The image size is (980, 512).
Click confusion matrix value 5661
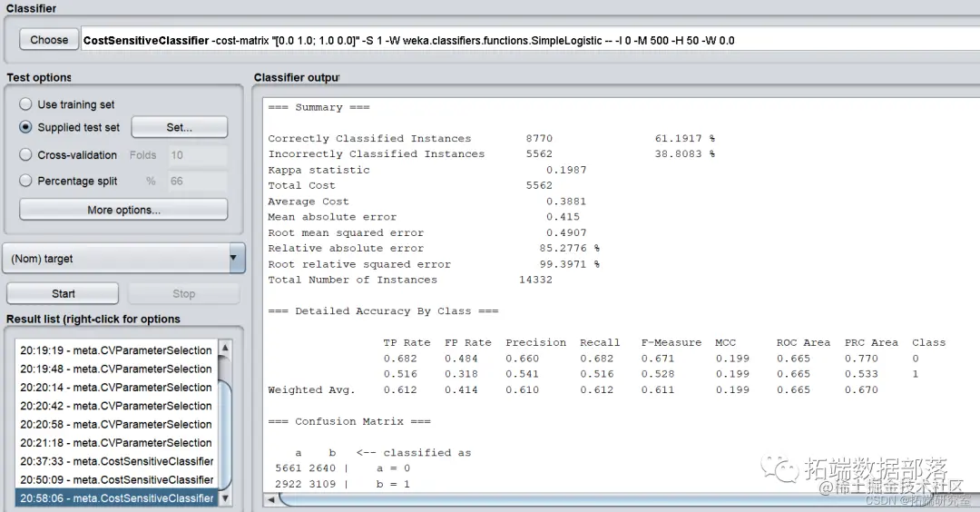[289, 468]
